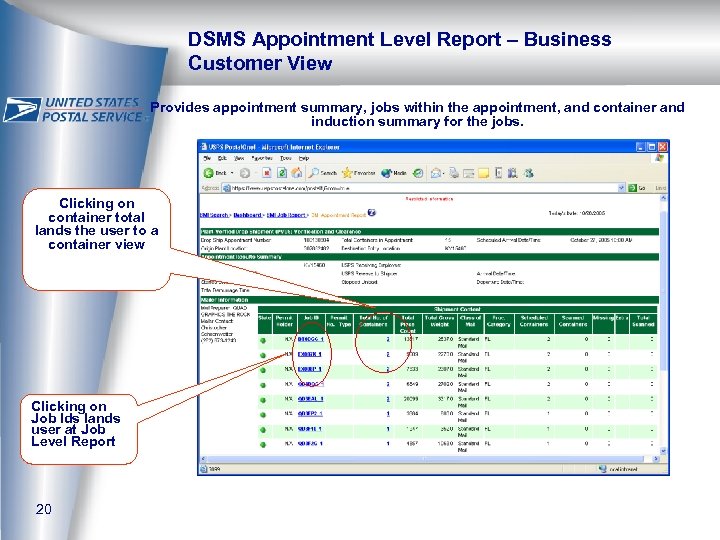Click the Mail envelope toolbar icon
This screenshot has height=540, width=720.
click(x=435, y=173)
